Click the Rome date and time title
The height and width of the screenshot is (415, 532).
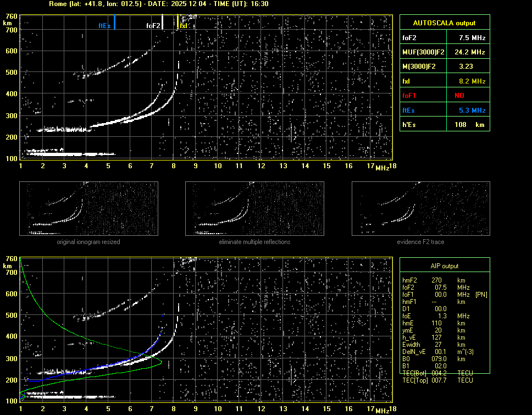pos(159,4)
